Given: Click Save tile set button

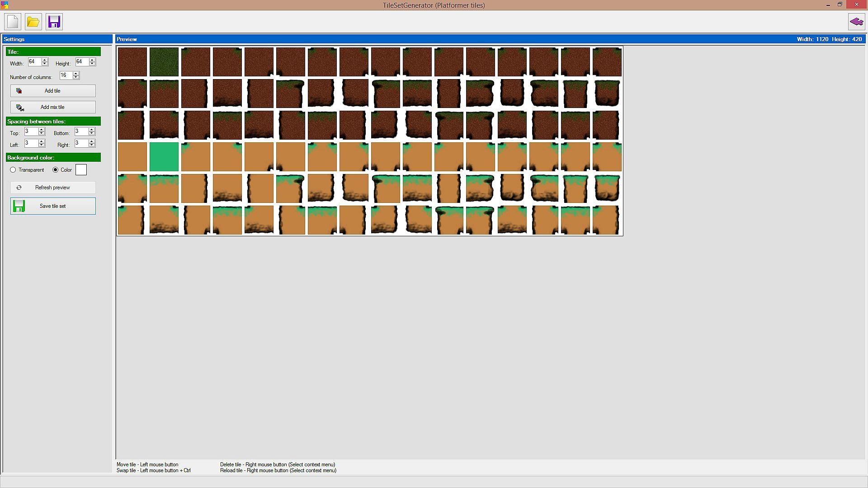Looking at the screenshot, I should [53, 206].
